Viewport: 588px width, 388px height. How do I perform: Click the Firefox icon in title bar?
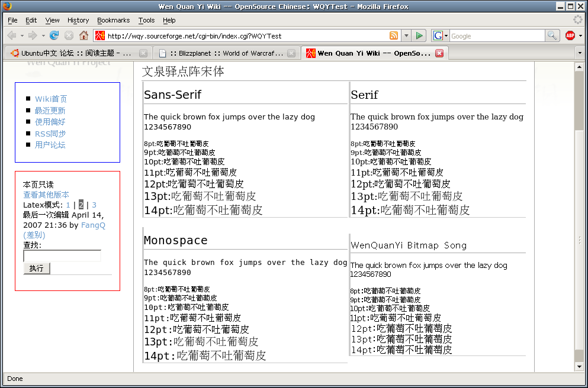7,6
